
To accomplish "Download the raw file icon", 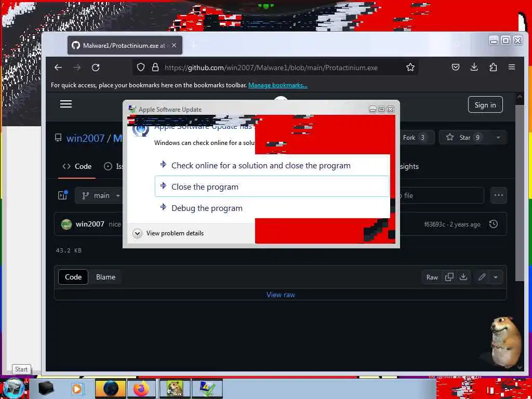I will (x=463, y=277).
